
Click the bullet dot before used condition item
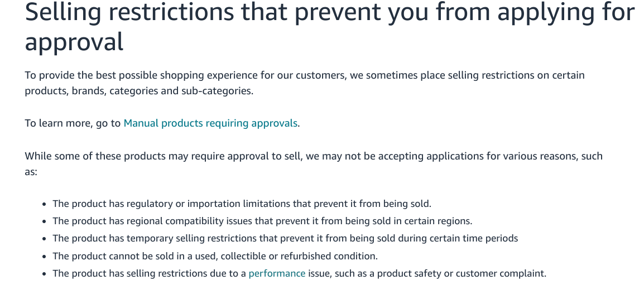pos(44,257)
